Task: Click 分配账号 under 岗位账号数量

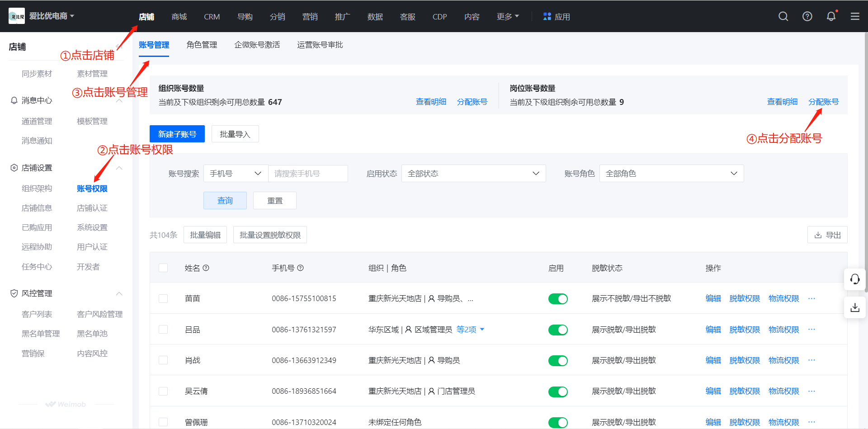Action: coord(823,102)
